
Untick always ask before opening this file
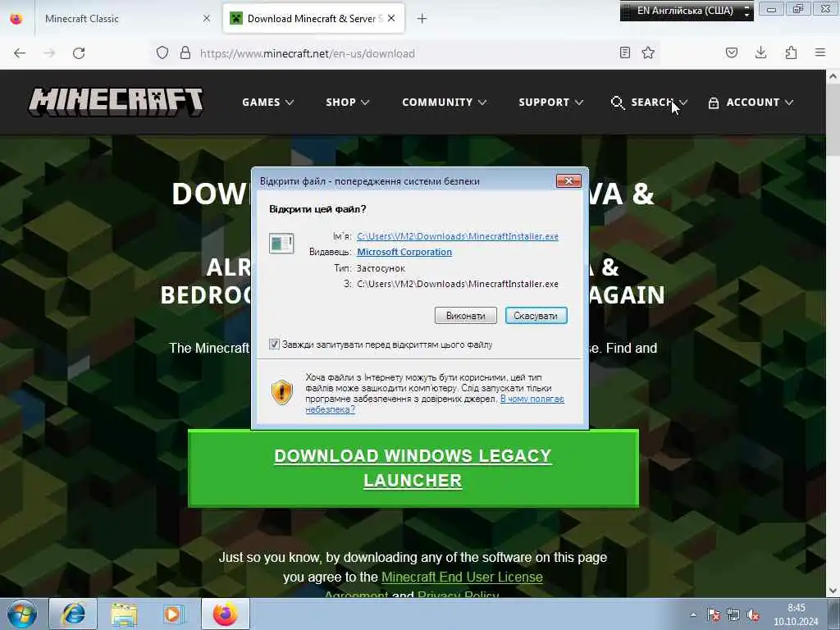(x=274, y=345)
